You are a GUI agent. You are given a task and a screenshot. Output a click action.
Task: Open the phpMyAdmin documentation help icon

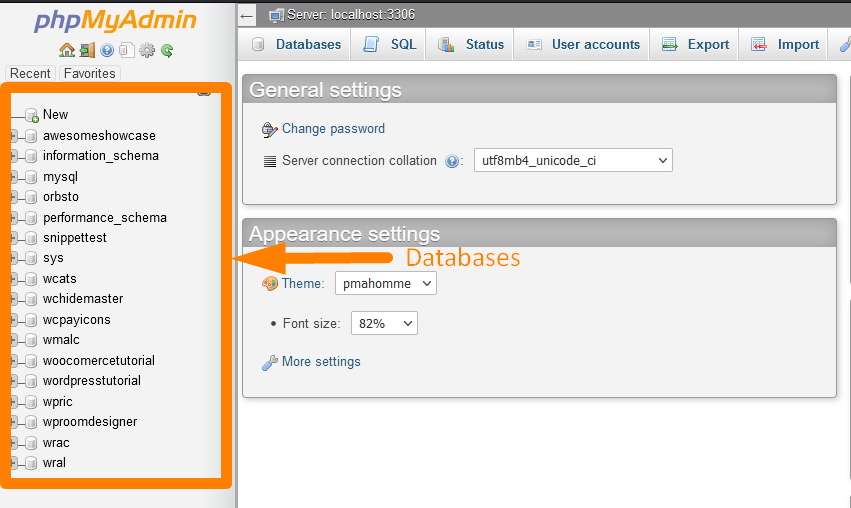click(107, 50)
